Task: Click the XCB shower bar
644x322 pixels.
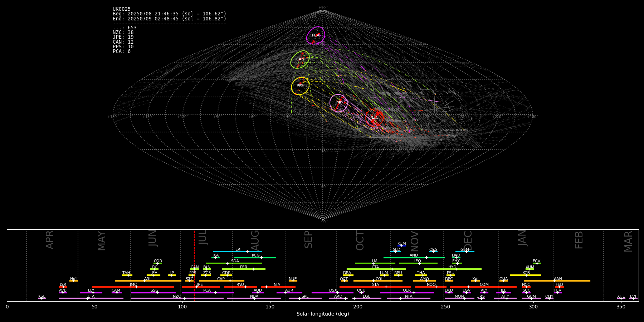Action: tap(525, 275)
